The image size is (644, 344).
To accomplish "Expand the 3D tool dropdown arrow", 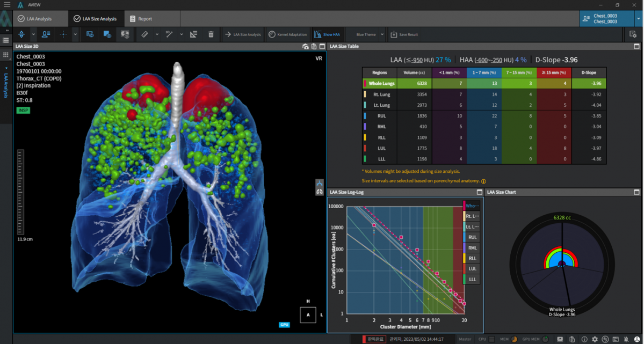I will pyautogui.click(x=182, y=34).
